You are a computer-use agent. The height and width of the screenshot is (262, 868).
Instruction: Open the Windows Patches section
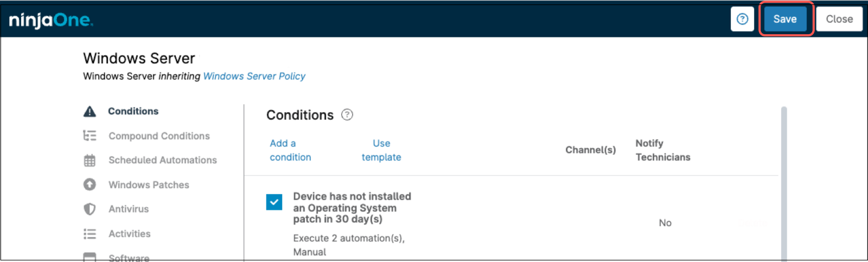coord(149,184)
